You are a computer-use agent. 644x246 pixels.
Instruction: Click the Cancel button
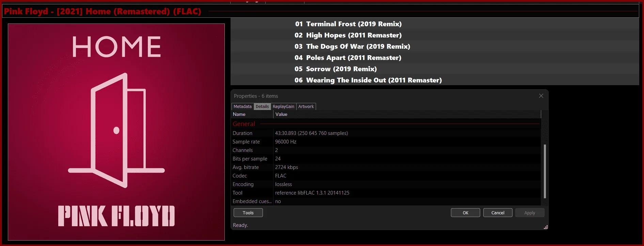pos(498,213)
